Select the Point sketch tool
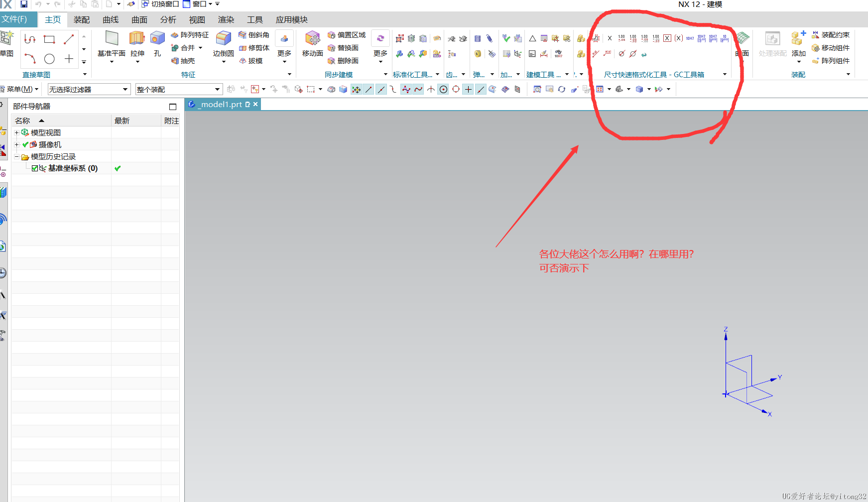Viewport: 868px width, 502px height. [69, 59]
